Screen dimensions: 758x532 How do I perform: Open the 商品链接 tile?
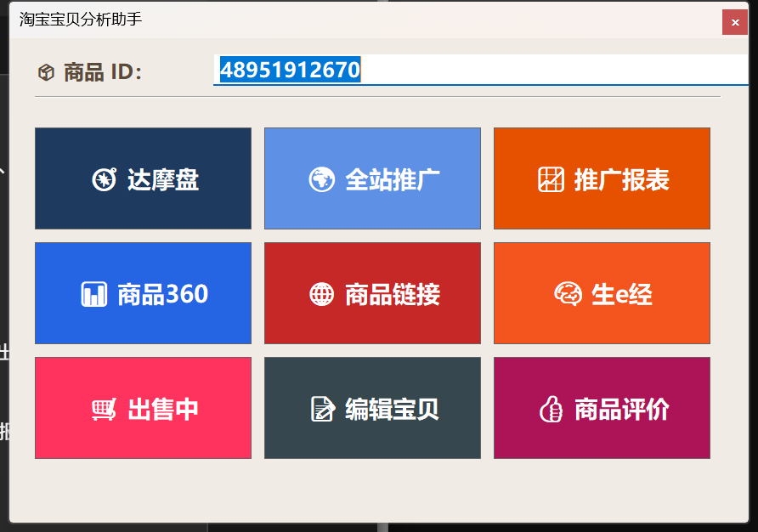pyautogui.click(x=372, y=293)
